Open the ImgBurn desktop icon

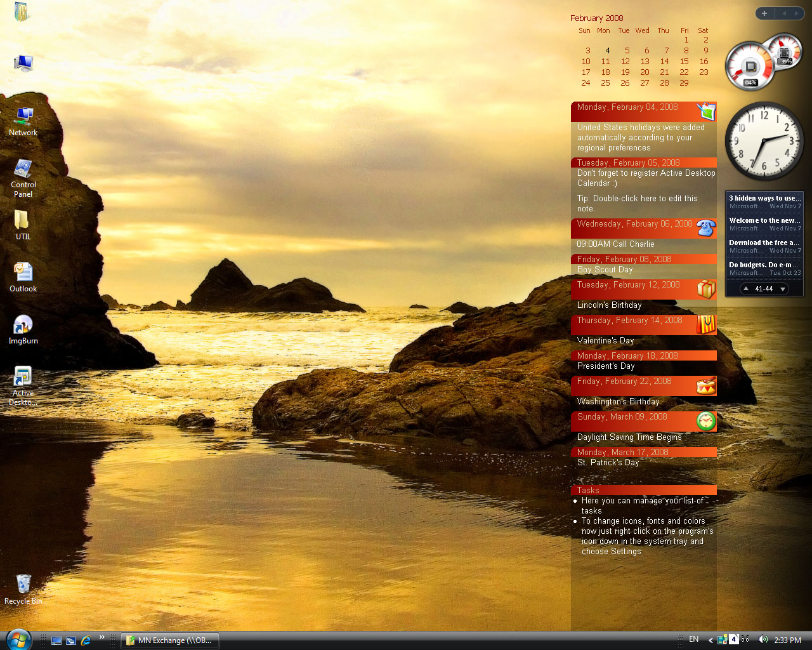(x=23, y=325)
